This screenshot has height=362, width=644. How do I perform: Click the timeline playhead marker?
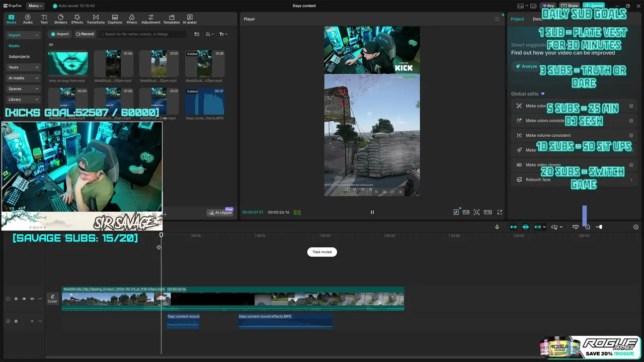(162, 235)
